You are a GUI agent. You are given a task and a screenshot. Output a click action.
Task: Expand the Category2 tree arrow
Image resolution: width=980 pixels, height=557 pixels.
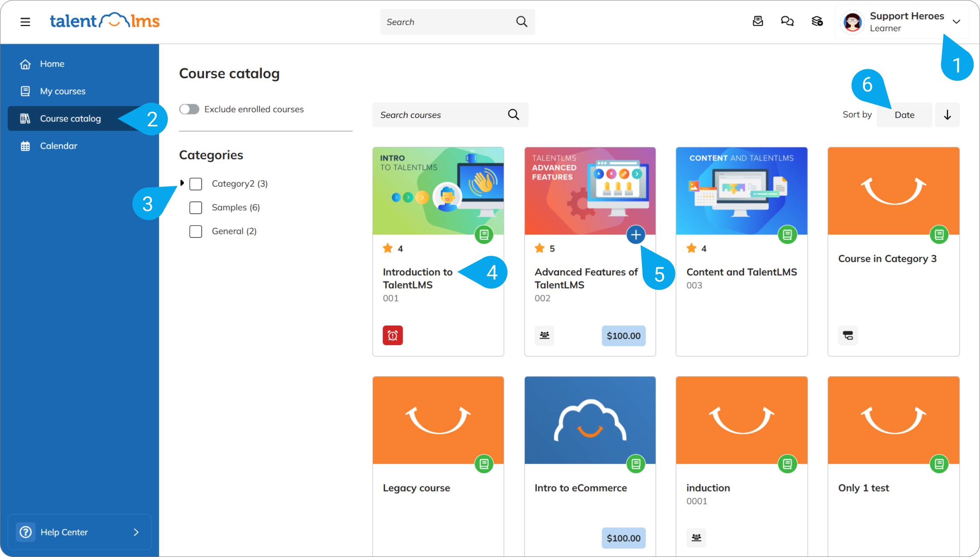click(x=182, y=183)
